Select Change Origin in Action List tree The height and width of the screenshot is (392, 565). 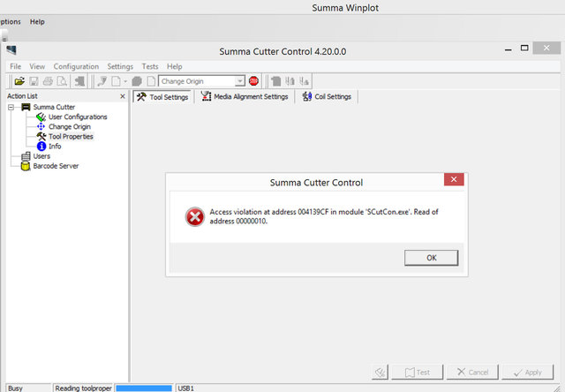pyautogui.click(x=70, y=126)
